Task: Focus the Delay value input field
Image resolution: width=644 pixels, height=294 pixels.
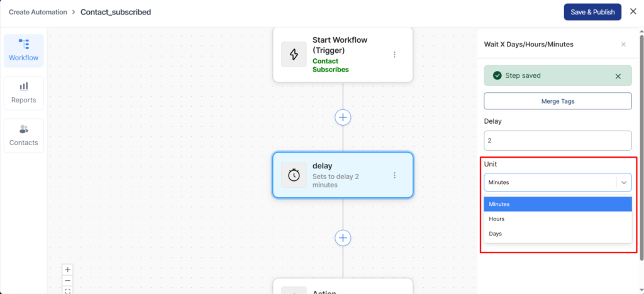Action: coord(557,140)
